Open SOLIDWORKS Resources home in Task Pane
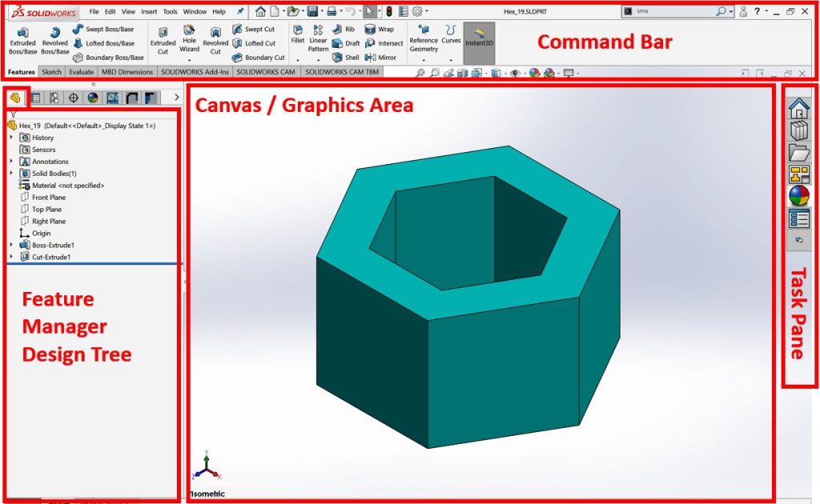Screen dimensions: 820x504 798,109
